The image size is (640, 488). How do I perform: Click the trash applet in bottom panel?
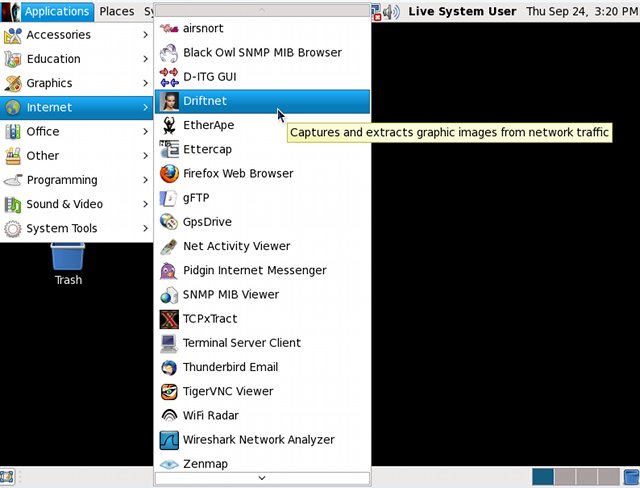tap(632, 477)
